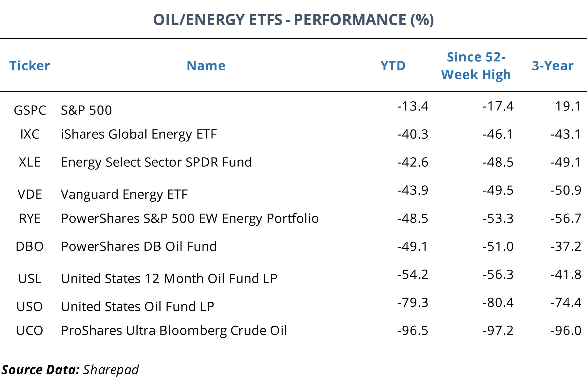
Task: Click the Since 52-Week High header
Action: point(476,66)
